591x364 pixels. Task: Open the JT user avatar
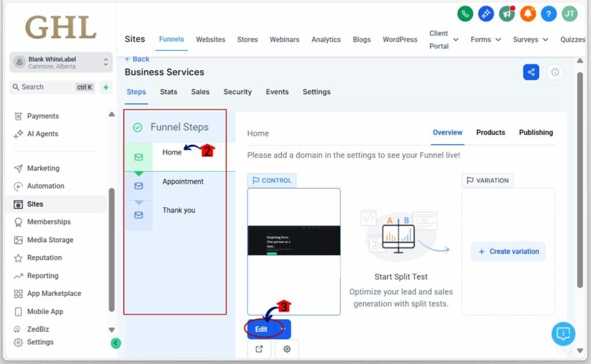(570, 14)
